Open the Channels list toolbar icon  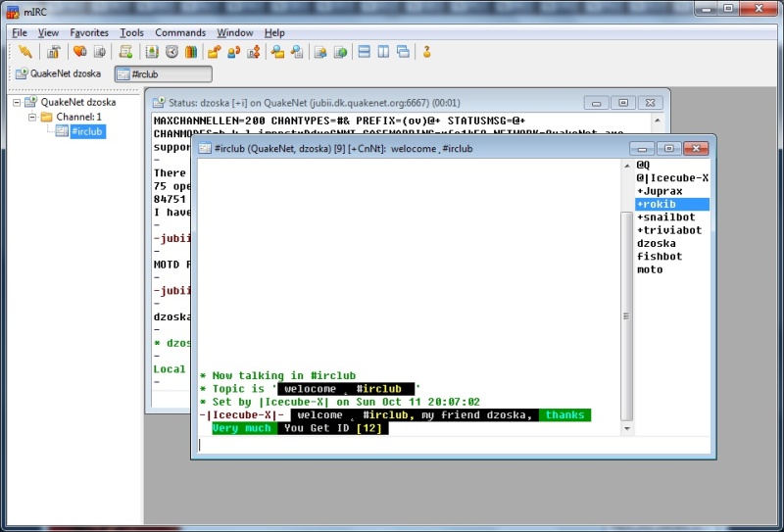[100, 52]
